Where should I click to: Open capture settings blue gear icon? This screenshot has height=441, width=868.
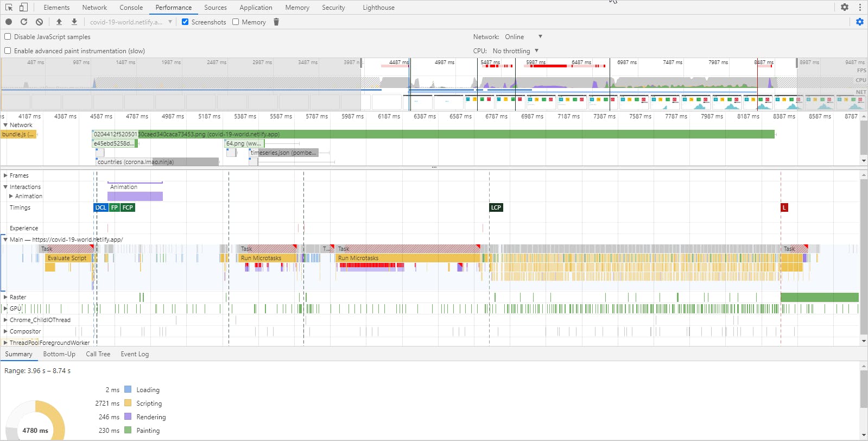coord(860,22)
